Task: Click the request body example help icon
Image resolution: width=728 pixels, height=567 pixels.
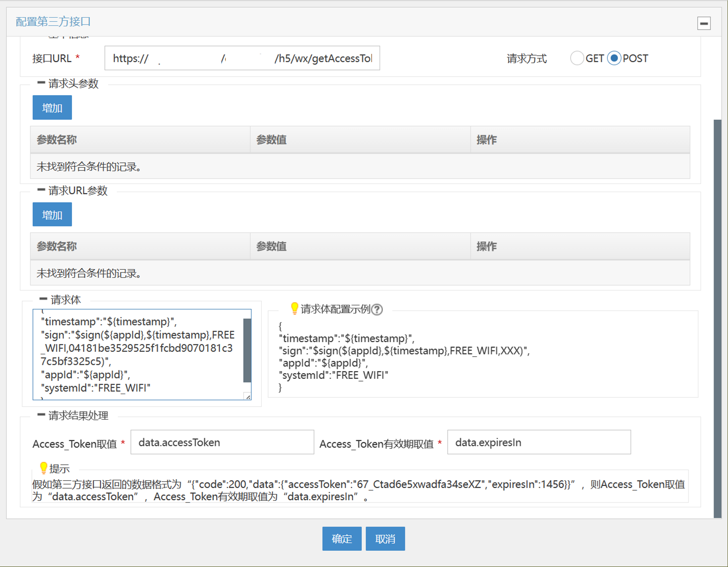Action: [377, 310]
